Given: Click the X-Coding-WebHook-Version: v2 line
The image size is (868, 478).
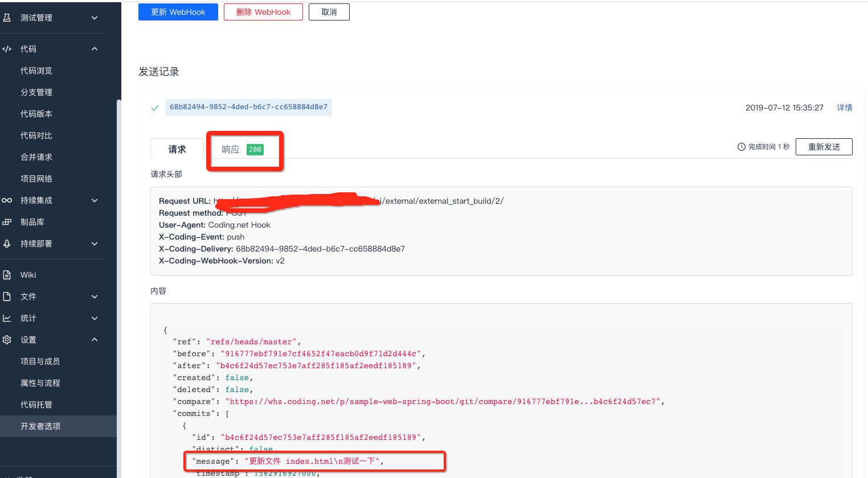Looking at the screenshot, I should click(222, 261).
